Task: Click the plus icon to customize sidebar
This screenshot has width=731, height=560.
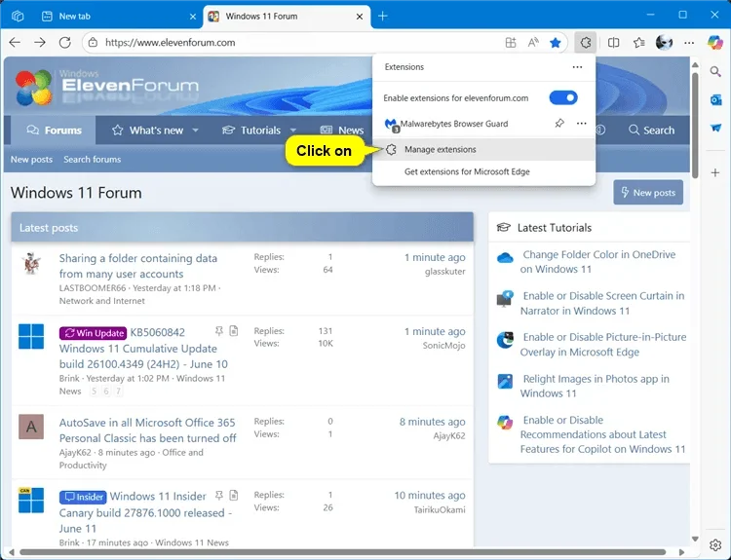Action: (715, 172)
